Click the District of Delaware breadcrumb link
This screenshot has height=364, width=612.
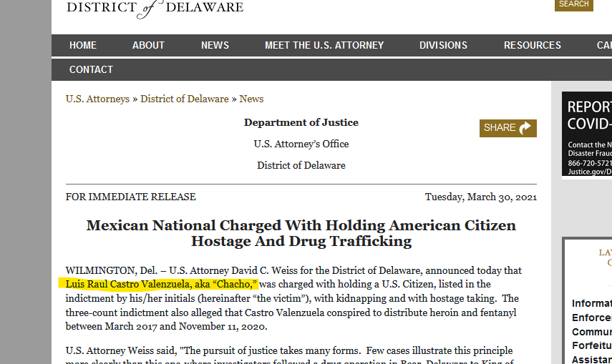pos(184,99)
